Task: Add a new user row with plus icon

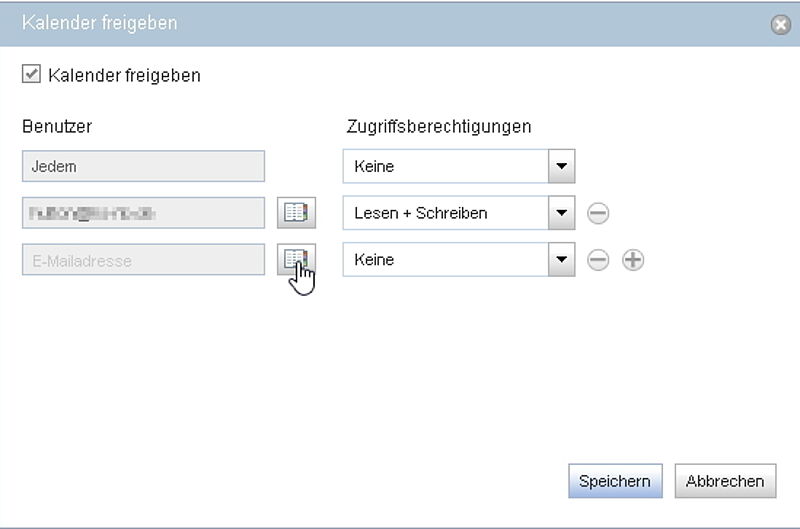Action: pyautogui.click(x=633, y=260)
